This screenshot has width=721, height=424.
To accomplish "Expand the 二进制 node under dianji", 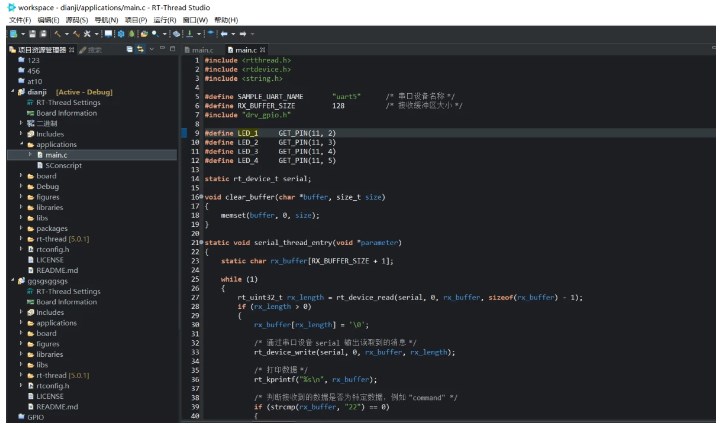I will pos(21,123).
